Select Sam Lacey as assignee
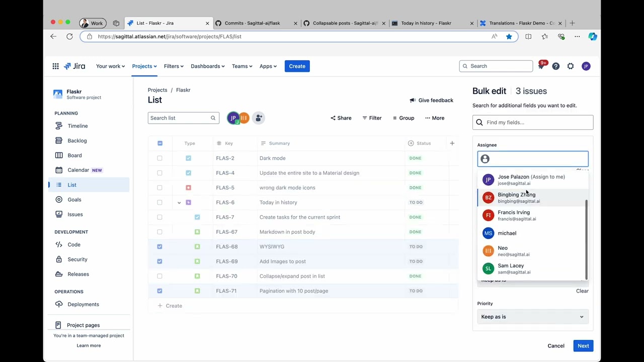This screenshot has width=644, height=362. coord(530,268)
